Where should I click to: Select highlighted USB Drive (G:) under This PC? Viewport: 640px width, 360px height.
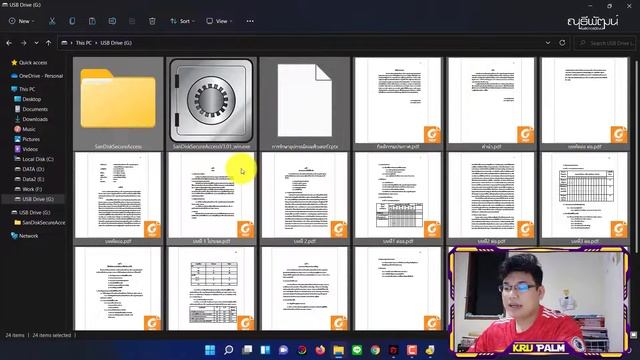pyautogui.click(x=34, y=199)
